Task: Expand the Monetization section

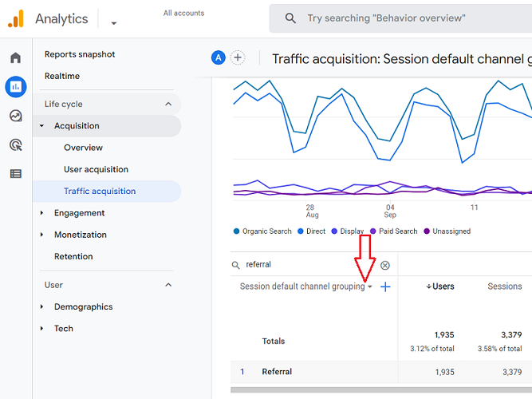Action: [41, 235]
